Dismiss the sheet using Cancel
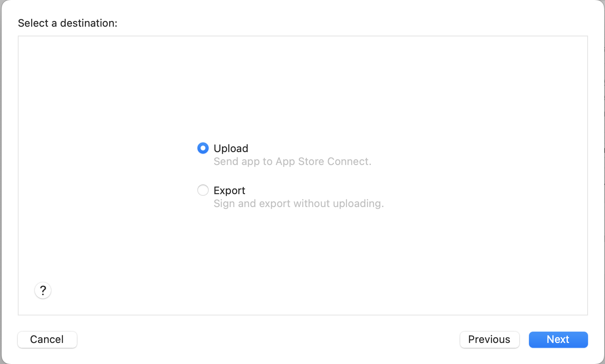 [47, 339]
